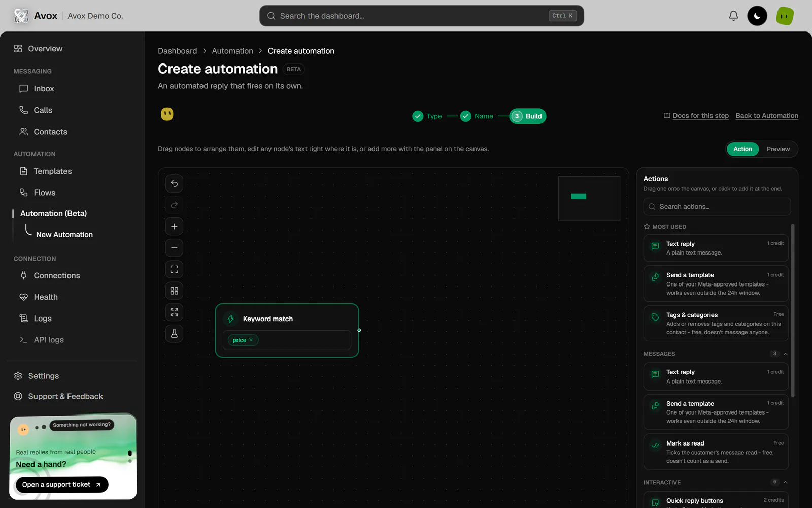Switch to the Preview tab
The image size is (812, 508).
point(778,149)
